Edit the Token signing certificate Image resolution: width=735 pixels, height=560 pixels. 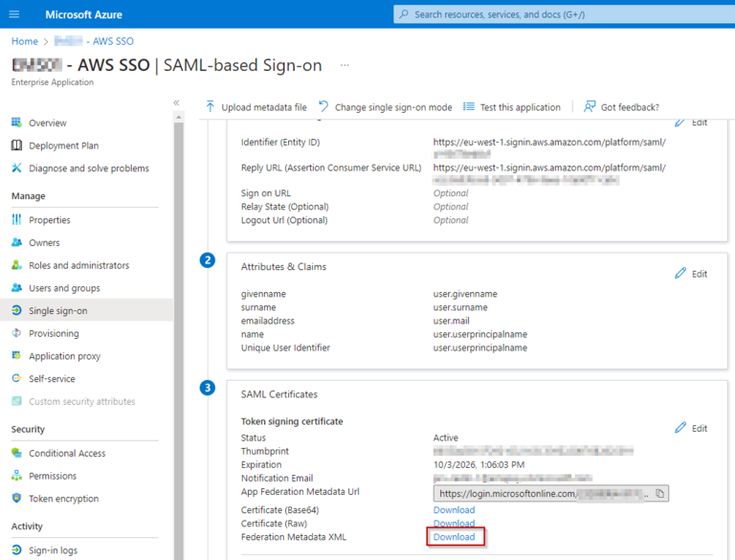point(700,428)
